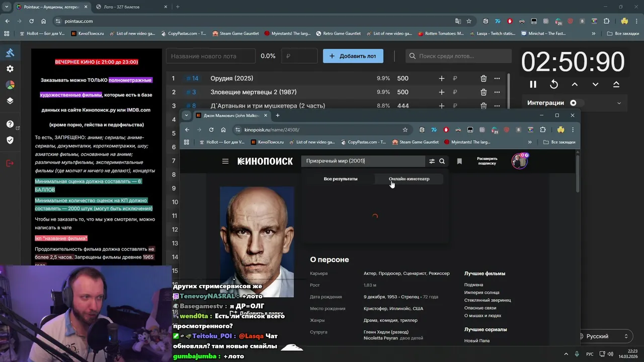This screenshot has height=362, width=644.
Task: Open the layers history icon in sidebar
Action: pos(10,101)
